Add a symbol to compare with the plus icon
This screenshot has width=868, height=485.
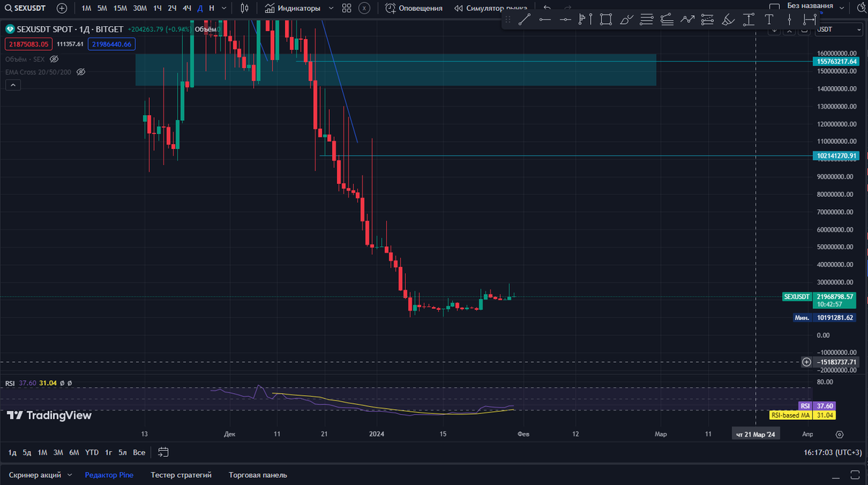pos(62,8)
